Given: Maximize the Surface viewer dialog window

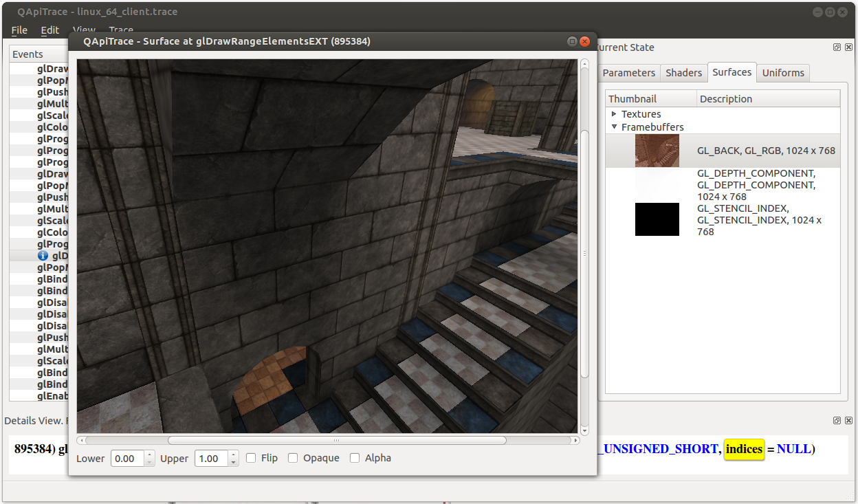Looking at the screenshot, I should pos(571,41).
